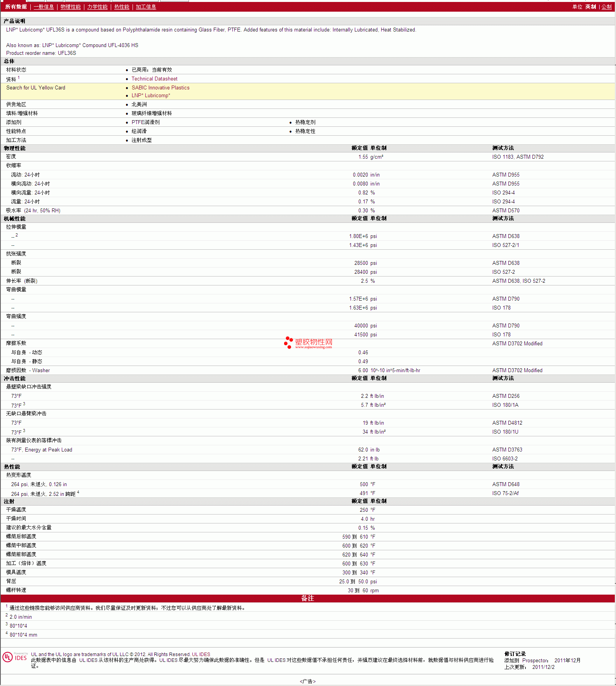Select the 干燥时间 row label
Image resolution: width=616 pixels, height=686 pixels.
[16, 519]
